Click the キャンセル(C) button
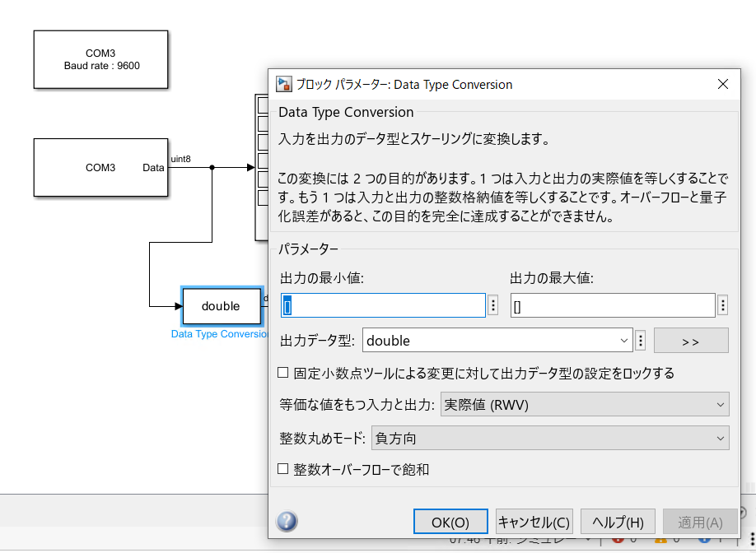 tap(534, 522)
